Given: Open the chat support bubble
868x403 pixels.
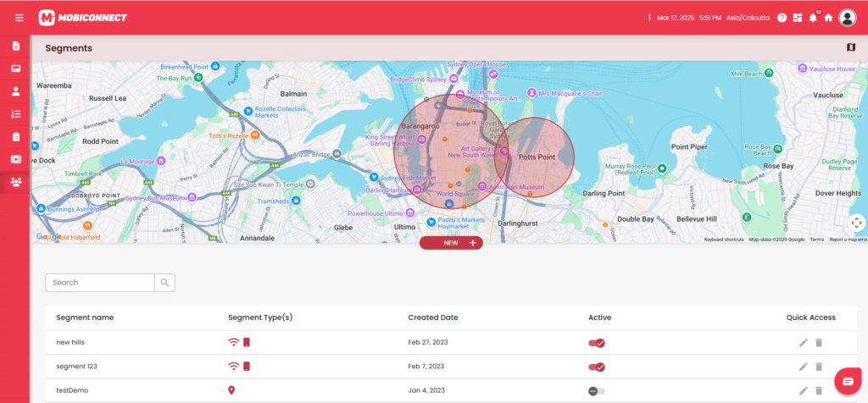Looking at the screenshot, I should click(848, 381).
